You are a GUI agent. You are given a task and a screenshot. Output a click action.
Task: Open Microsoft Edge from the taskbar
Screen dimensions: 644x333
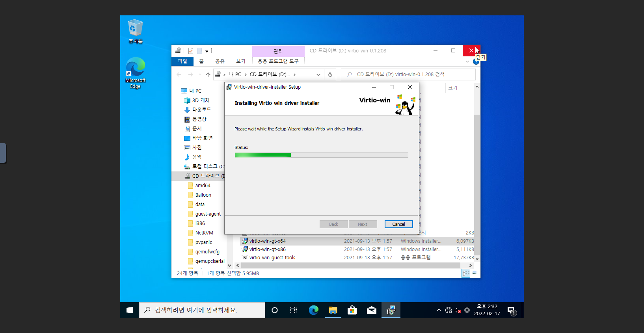click(x=314, y=310)
